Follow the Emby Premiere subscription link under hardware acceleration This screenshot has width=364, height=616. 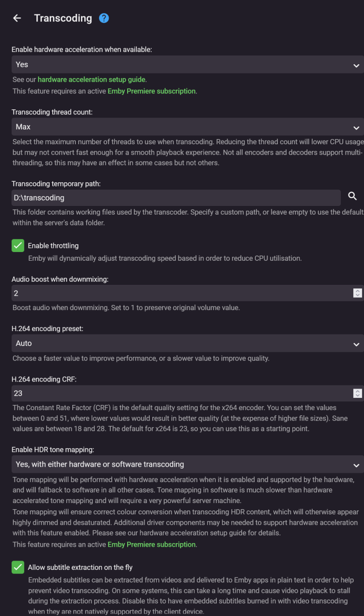[x=151, y=91]
